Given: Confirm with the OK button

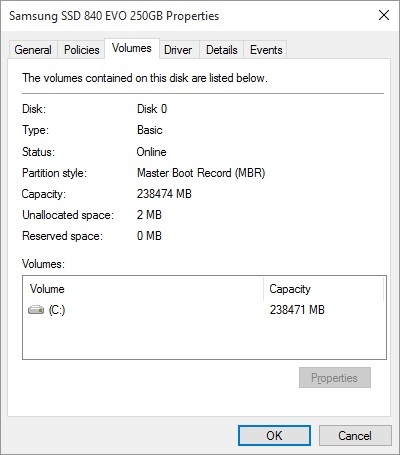Looking at the screenshot, I should pos(274,435).
